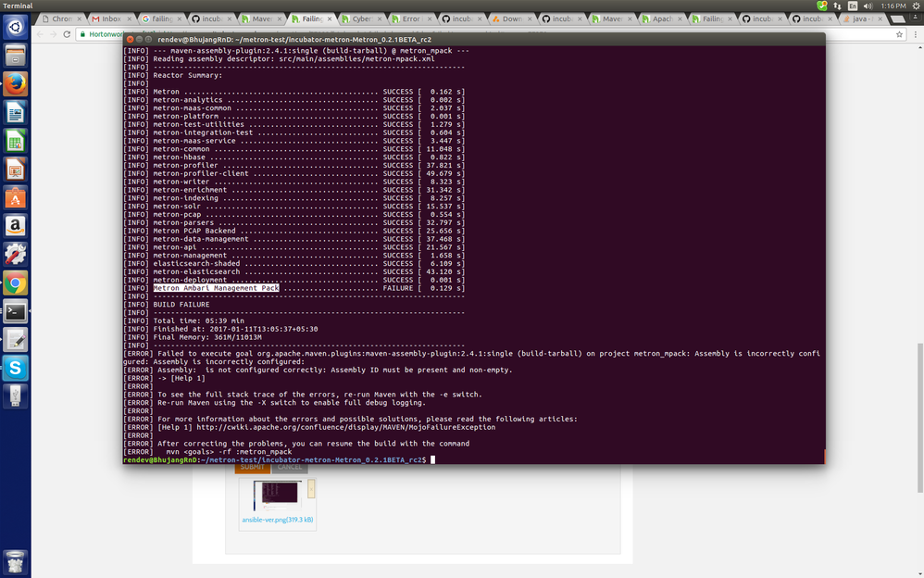
Task: Open the ansible-ver.png attachment thumbnail
Action: pos(277,496)
